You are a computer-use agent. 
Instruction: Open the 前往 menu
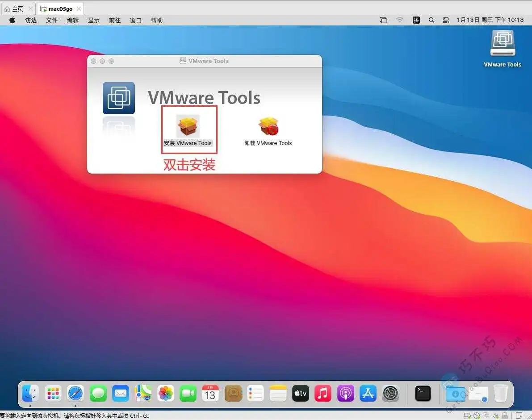tap(115, 21)
